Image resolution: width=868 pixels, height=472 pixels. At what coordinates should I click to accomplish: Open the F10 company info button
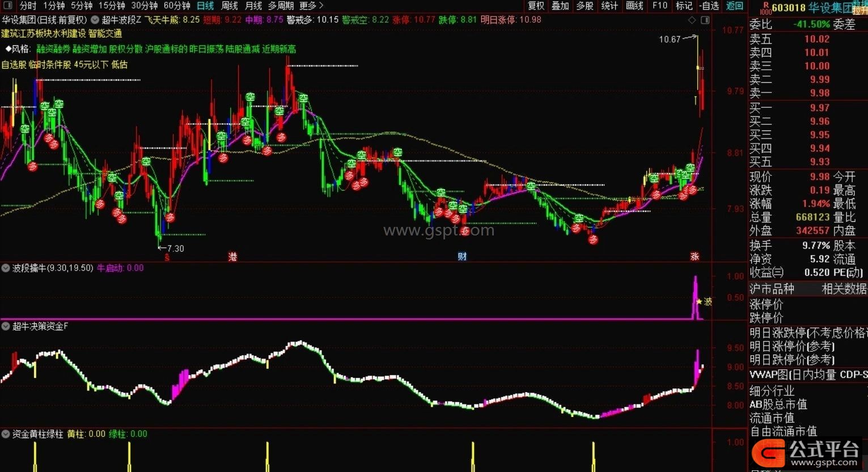click(659, 6)
